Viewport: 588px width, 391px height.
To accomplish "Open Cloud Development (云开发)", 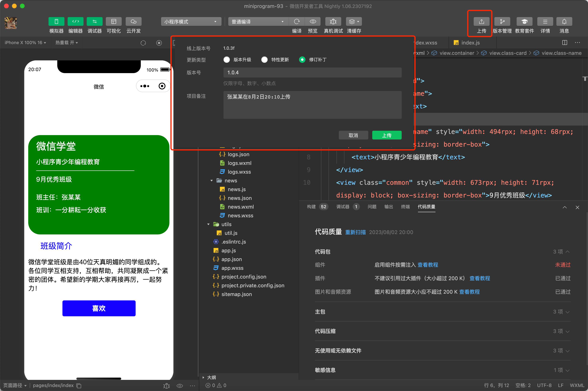I will tap(133, 21).
